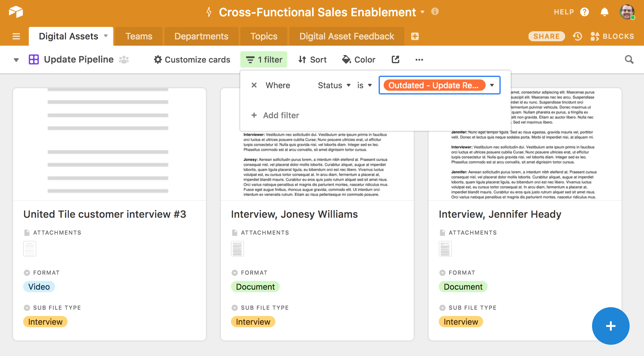The height and width of the screenshot is (356, 644).
Task: Click Document tag on Jonesy Williams card
Action: click(x=255, y=287)
